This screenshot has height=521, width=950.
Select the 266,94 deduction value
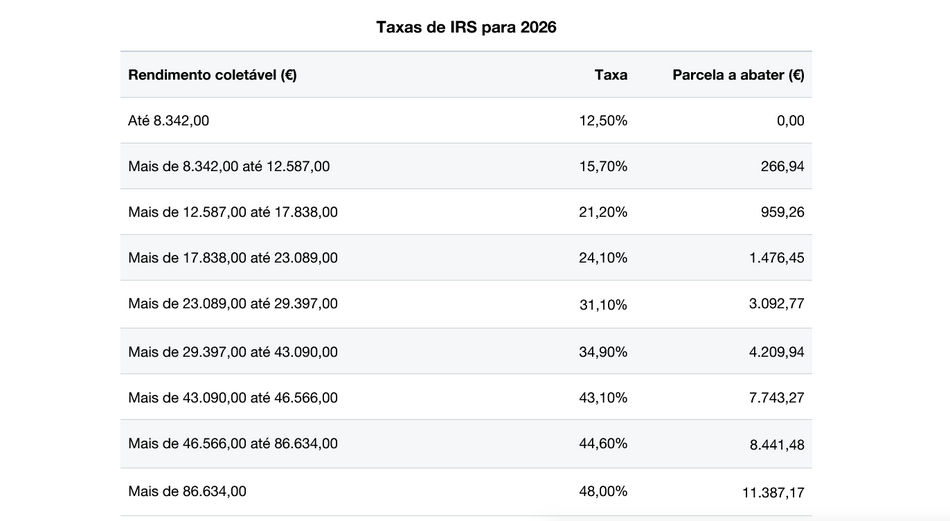(782, 167)
